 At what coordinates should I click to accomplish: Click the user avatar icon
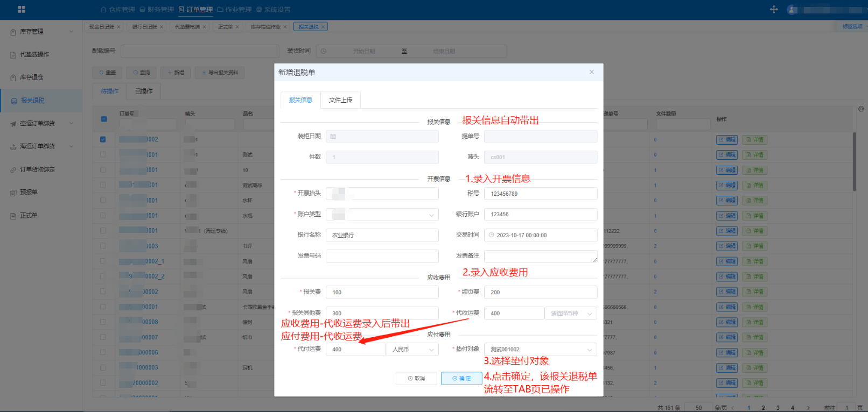792,10
